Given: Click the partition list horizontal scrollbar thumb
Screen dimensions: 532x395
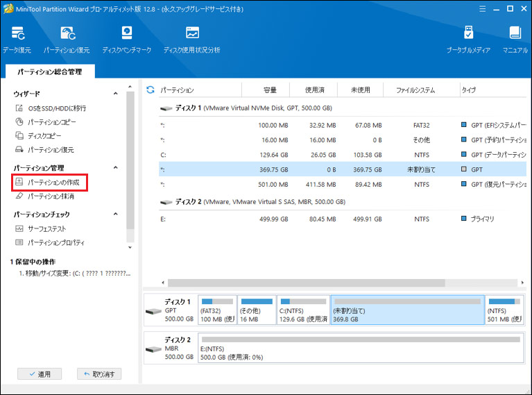Looking at the screenshot, I should [x=307, y=283].
